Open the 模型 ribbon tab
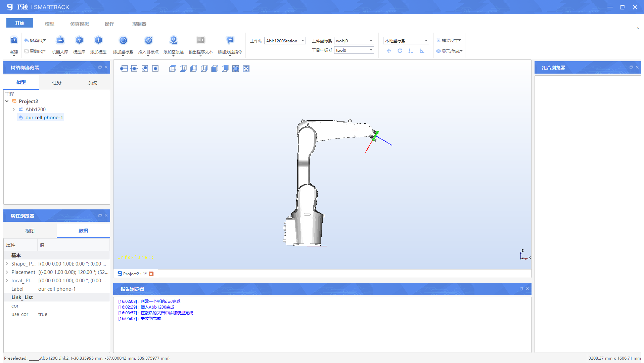 pos(50,24)
